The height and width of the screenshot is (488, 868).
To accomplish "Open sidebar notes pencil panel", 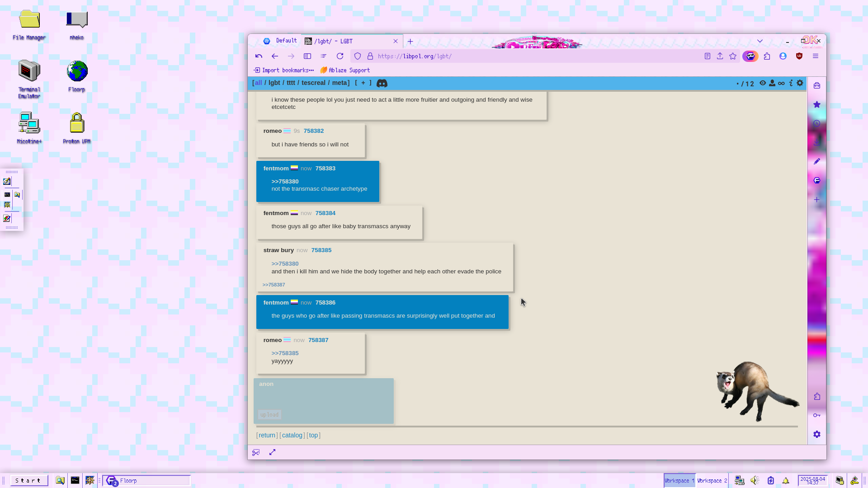I will [817, 161].
